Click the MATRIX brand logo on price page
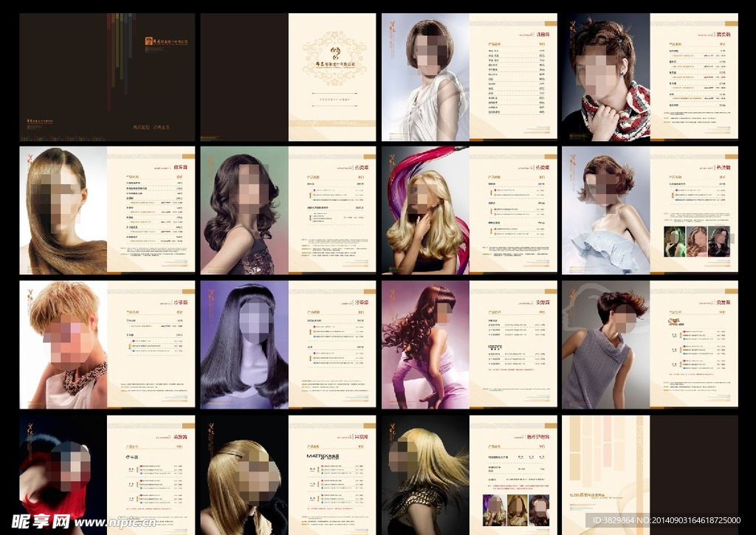 pos(322,456)
